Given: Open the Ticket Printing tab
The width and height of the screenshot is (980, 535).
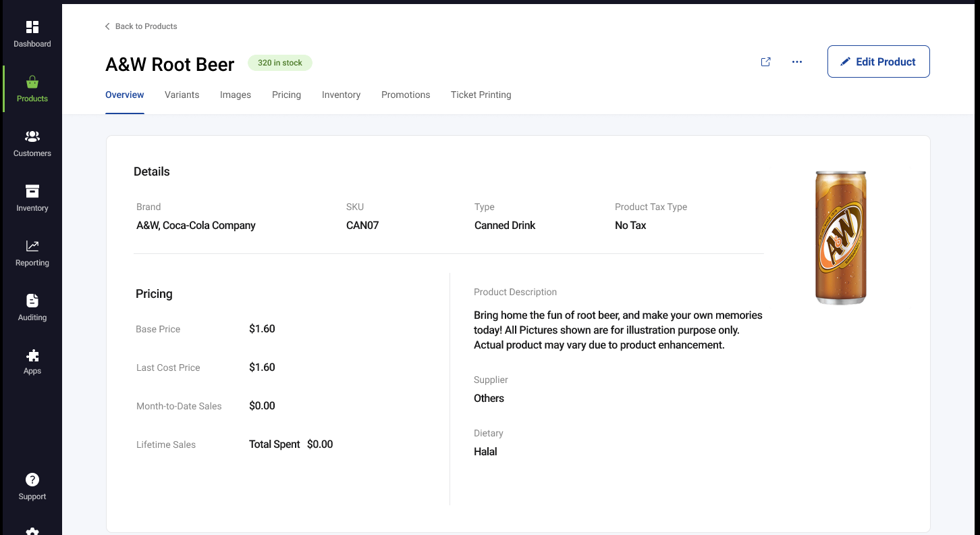Looking at the screenshot, I should click(x=481, y=95).
